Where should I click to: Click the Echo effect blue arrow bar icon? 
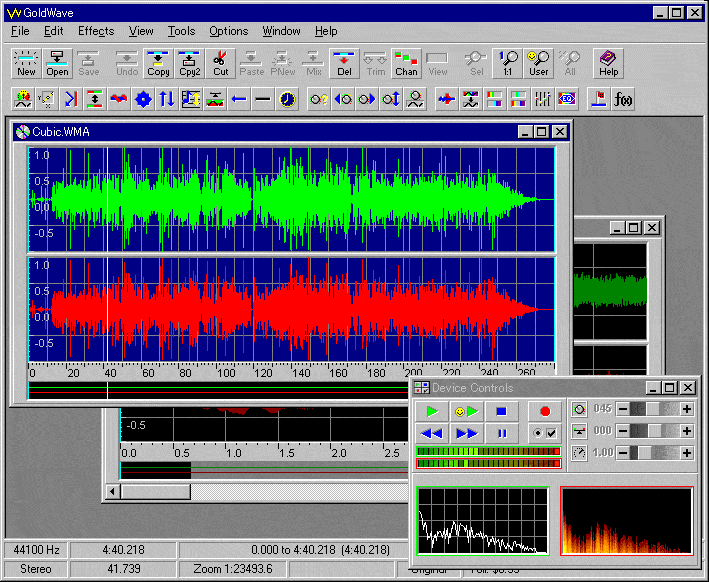tap(71, 99)
